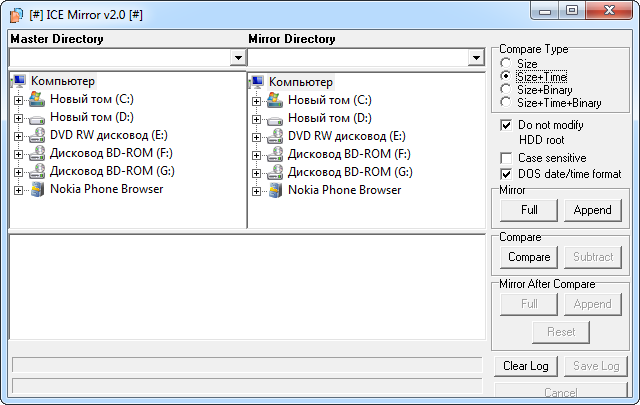Expand DVD RW дисковод (E:) in Master tree
The width and height of the screenshot is (640, 405).
(x=18, y=136)
